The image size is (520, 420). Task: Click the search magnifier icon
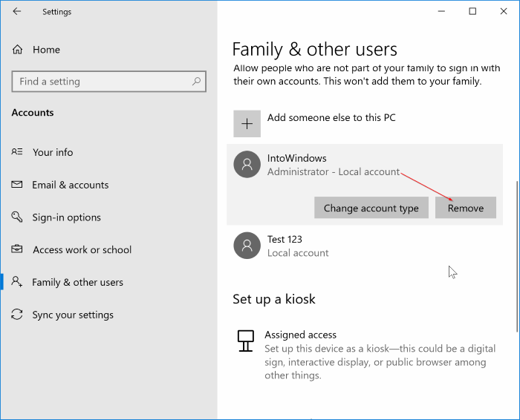[x=196, y=81]
